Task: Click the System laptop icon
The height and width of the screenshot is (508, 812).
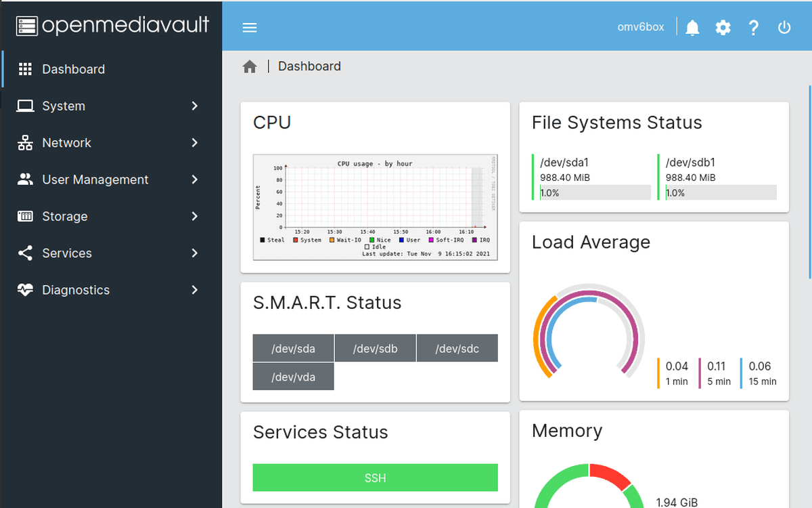Action: pyautogui.click(x=25, y=106)
